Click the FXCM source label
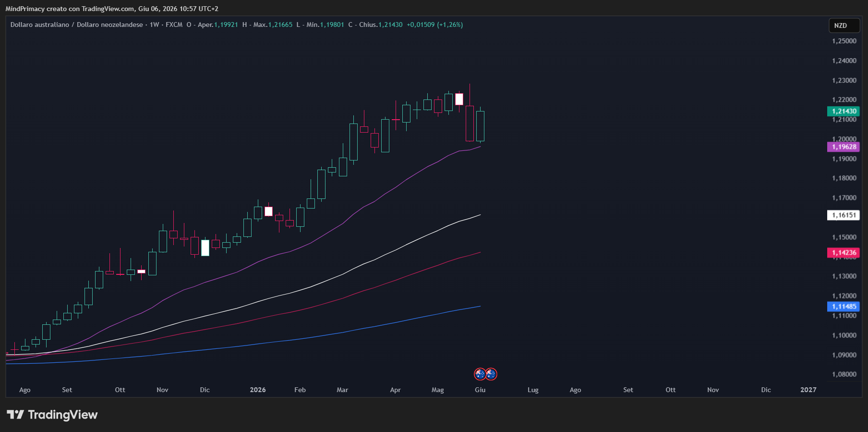 pos(174,25)
